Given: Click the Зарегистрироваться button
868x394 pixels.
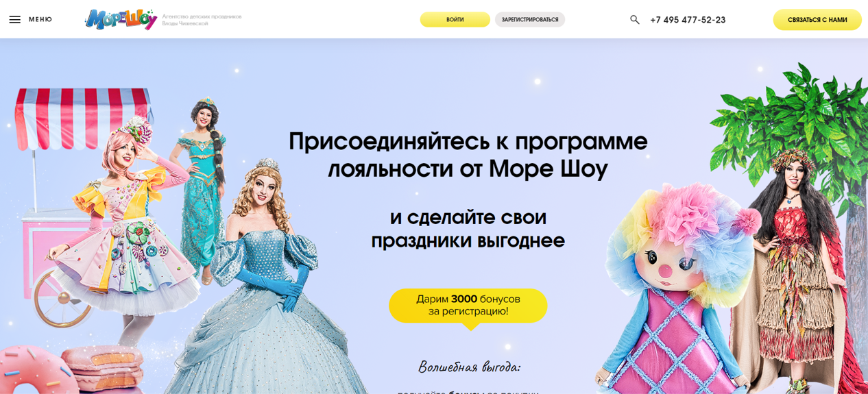Looking at the screenshot, I should (530, 19).
